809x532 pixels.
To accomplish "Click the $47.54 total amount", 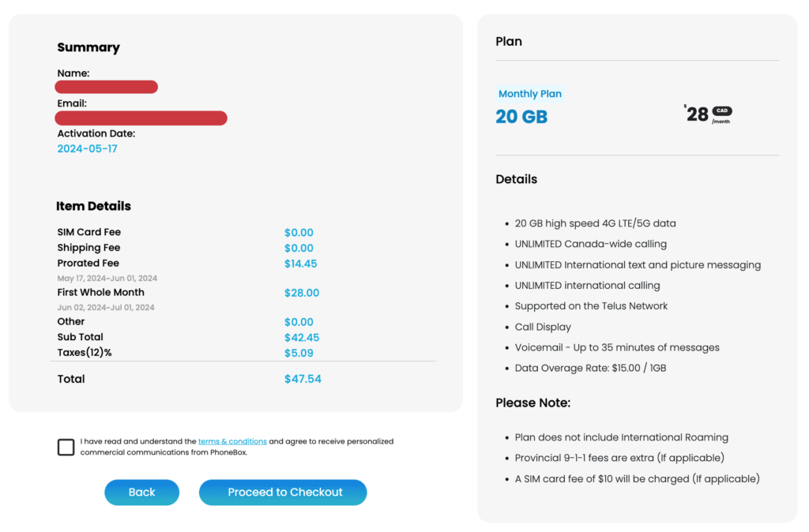I will click(x=303, y=380).
